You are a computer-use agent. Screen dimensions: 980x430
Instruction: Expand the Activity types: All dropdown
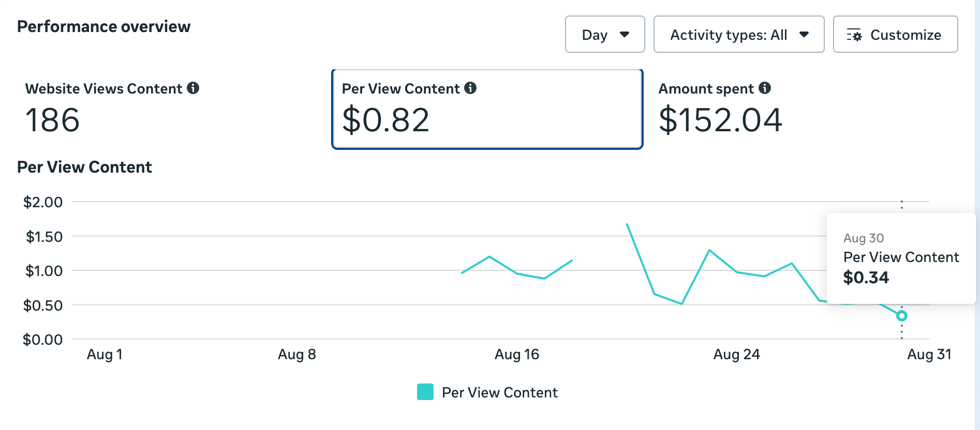click(738, 35)
